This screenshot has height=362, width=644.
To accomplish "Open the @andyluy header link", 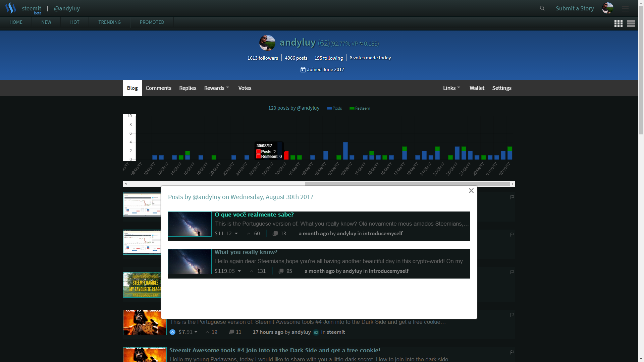I will [x=67, y=8].
